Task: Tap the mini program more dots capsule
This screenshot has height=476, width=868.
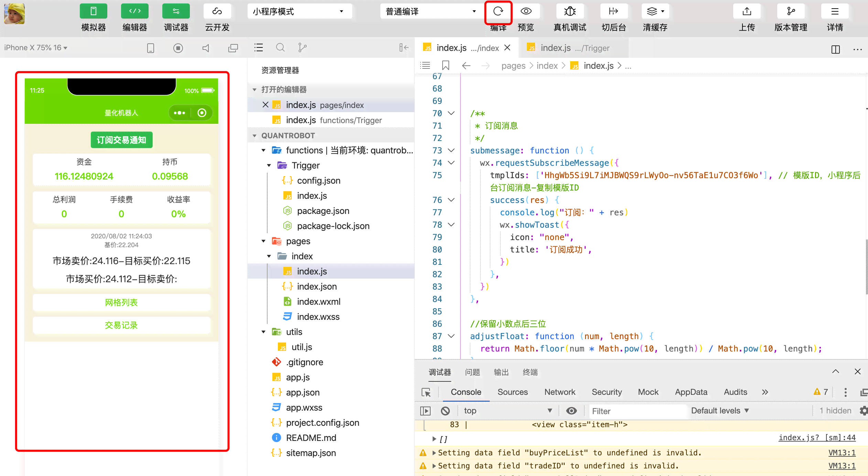Action: point(180,113)
